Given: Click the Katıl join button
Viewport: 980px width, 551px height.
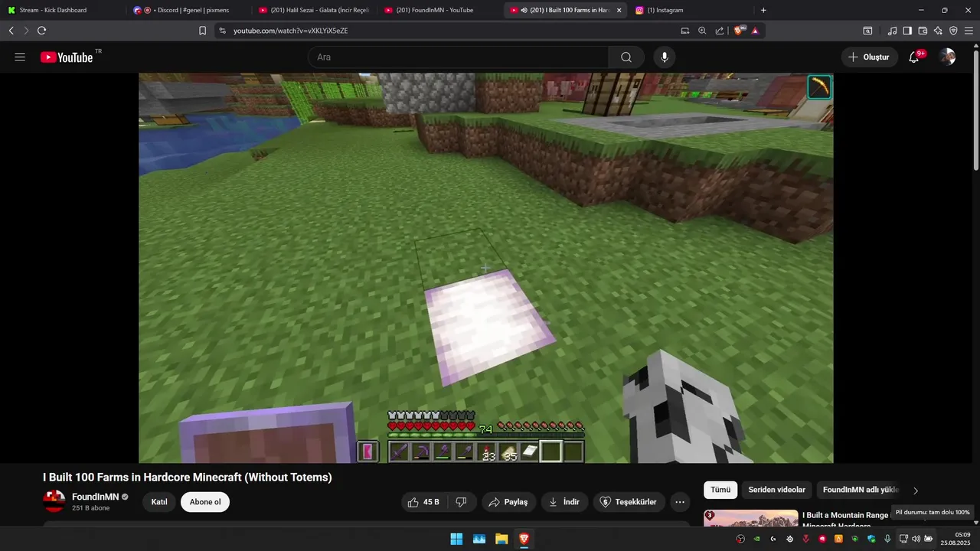Looking at the screenshot, I should [x=159, y=502].
